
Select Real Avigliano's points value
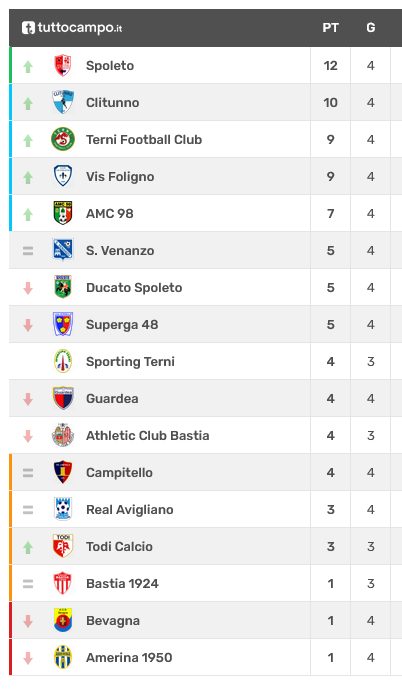[331, 510]
